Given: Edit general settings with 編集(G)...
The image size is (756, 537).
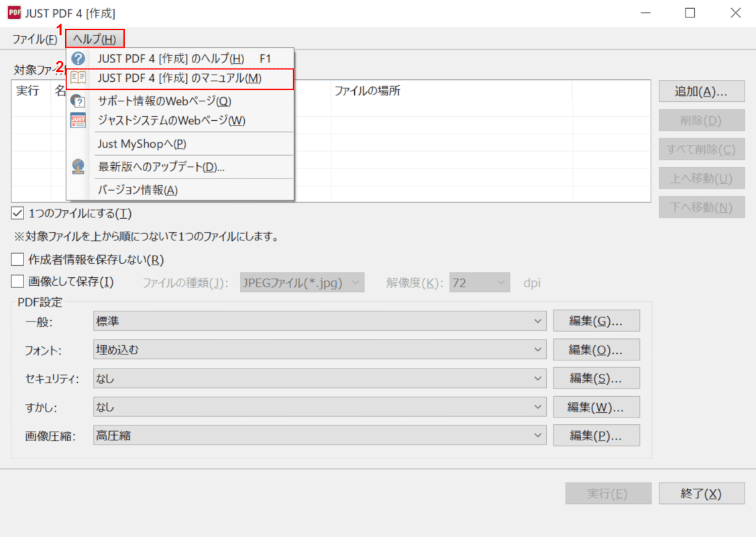Looking at the screenshot, I should pyautogui.click(x=596, y=321).
